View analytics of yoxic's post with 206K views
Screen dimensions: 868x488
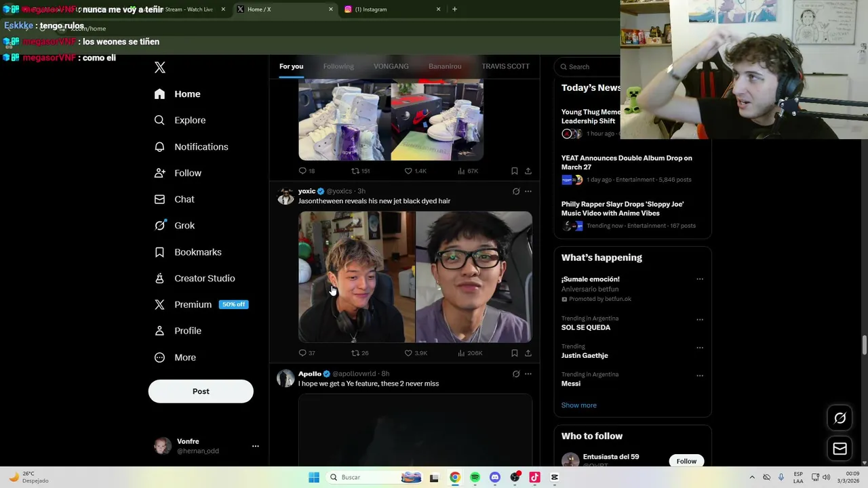click(470, 353)
